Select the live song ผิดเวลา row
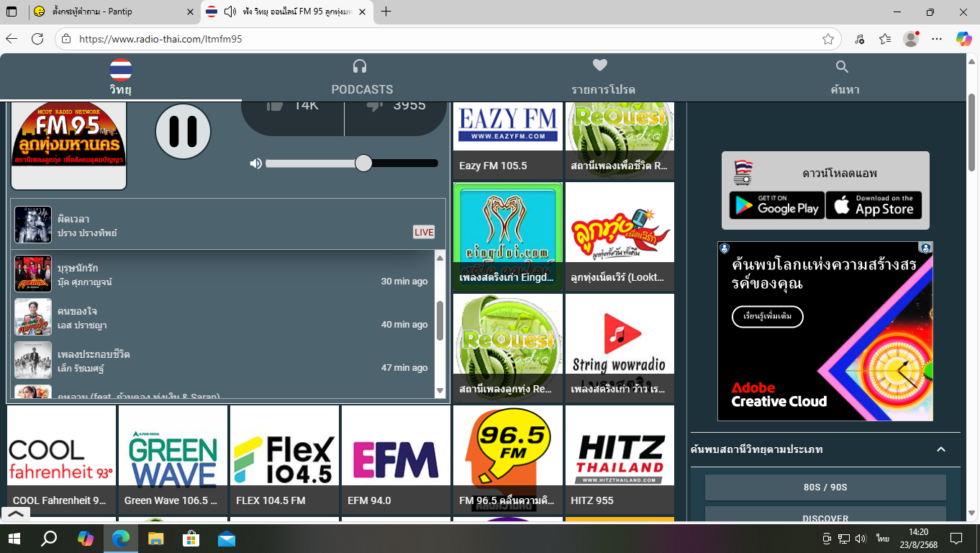980x553 pixels. coord(228,225)
